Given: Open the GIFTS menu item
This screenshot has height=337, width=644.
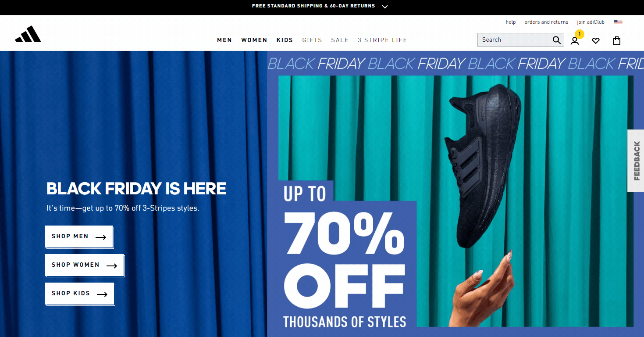Looking at the screenshot, I should tap(312, 40).
